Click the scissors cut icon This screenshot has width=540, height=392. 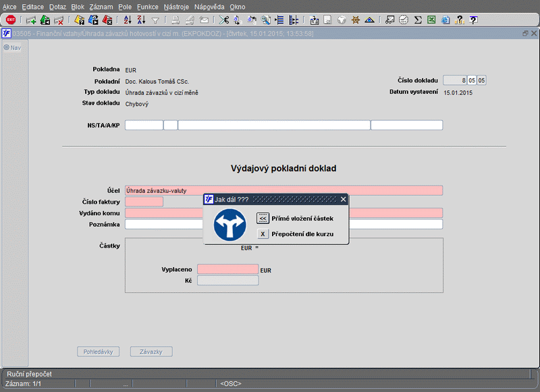[224, 20]
